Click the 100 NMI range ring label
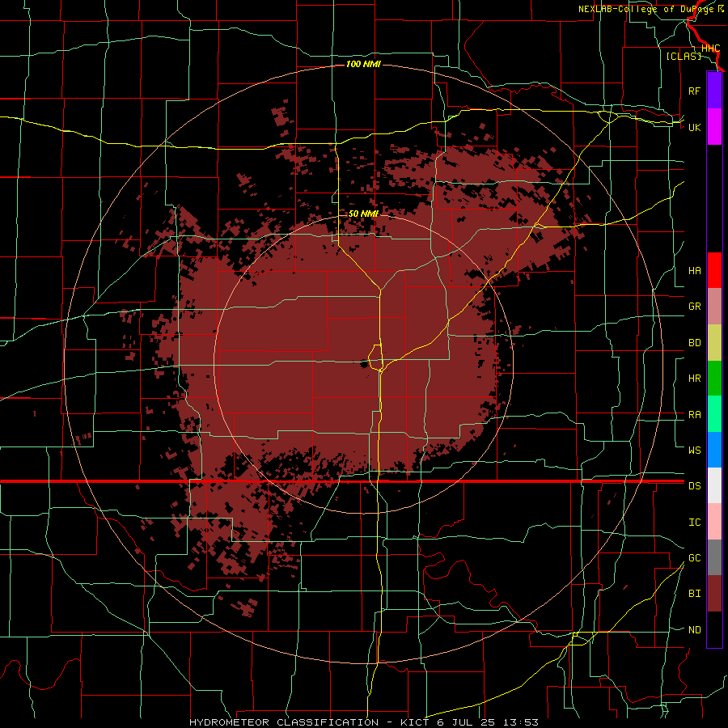The width and height of the screenshot is (728, 728). tap(363, 64)
